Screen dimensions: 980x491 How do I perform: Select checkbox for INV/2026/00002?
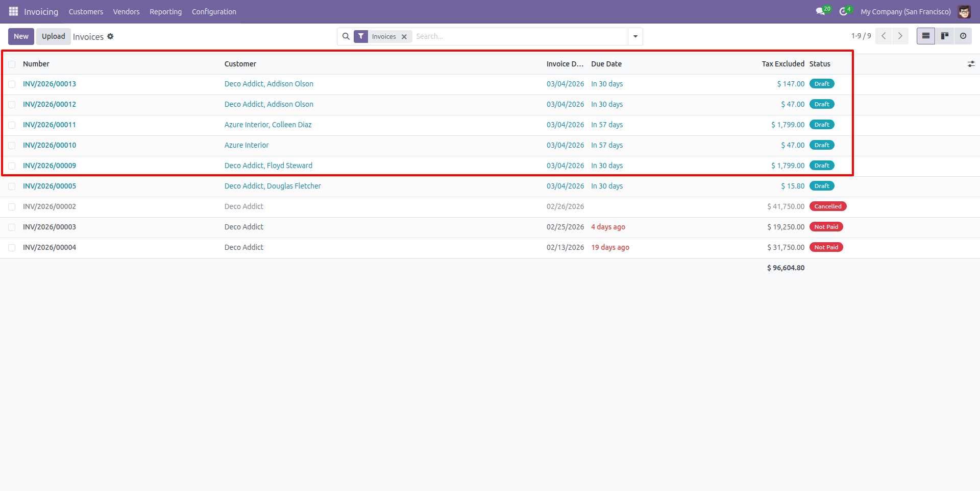12,207
